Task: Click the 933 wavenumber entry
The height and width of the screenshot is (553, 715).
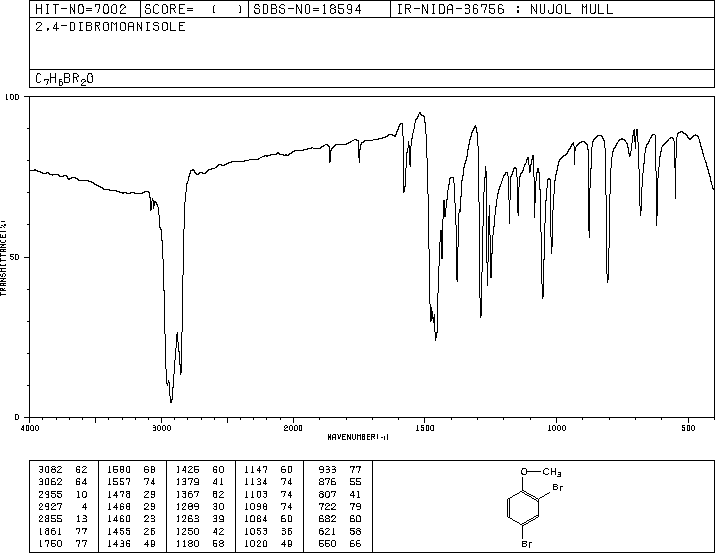Action: pyautogui.click(x=327, y=470)
